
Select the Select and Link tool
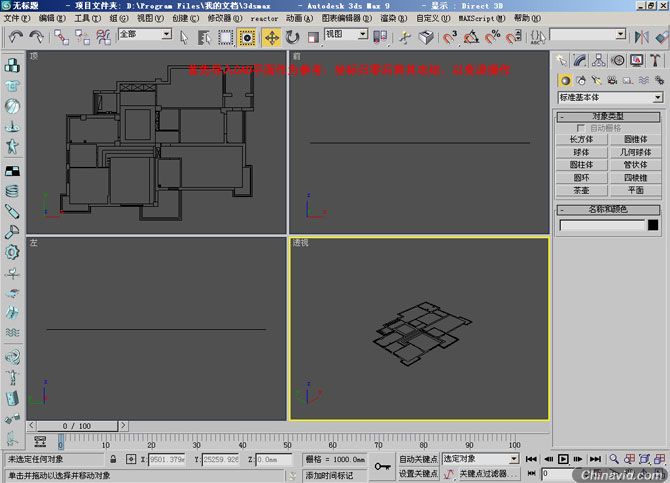[x=61, y=37]
